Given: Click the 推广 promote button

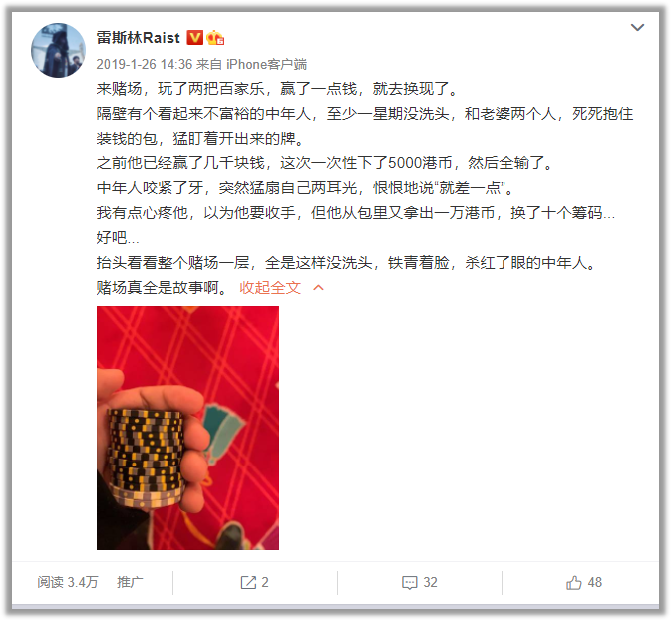Looking at the screenshot, I should 130,582.
